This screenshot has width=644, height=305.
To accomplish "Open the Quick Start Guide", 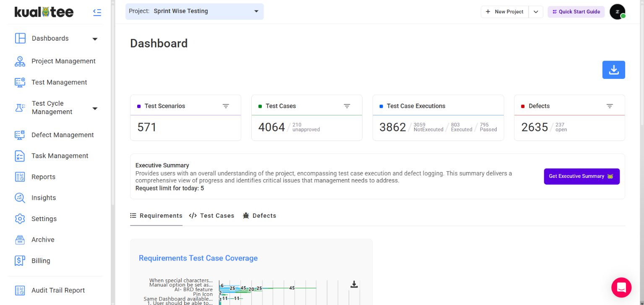I will (576, 12).
